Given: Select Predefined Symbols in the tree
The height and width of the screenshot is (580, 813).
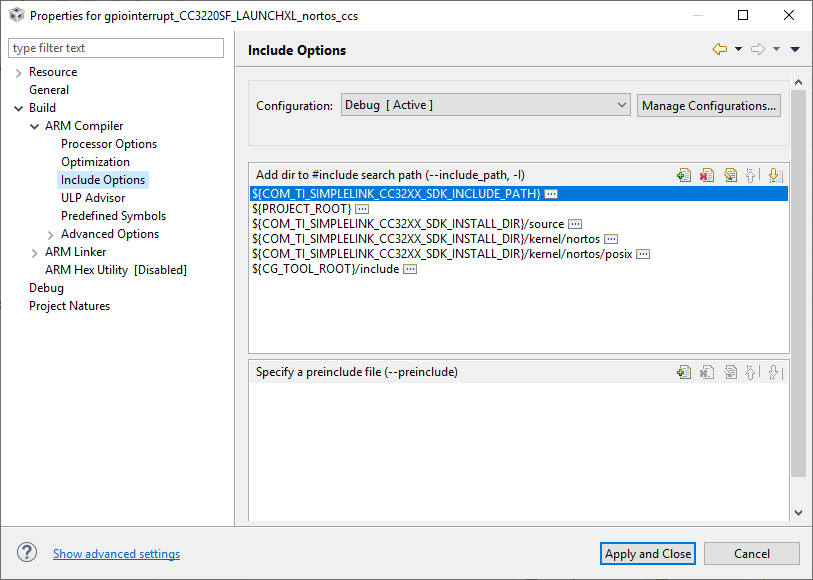Looking at the screenshot, I should (x=113, y=216).
